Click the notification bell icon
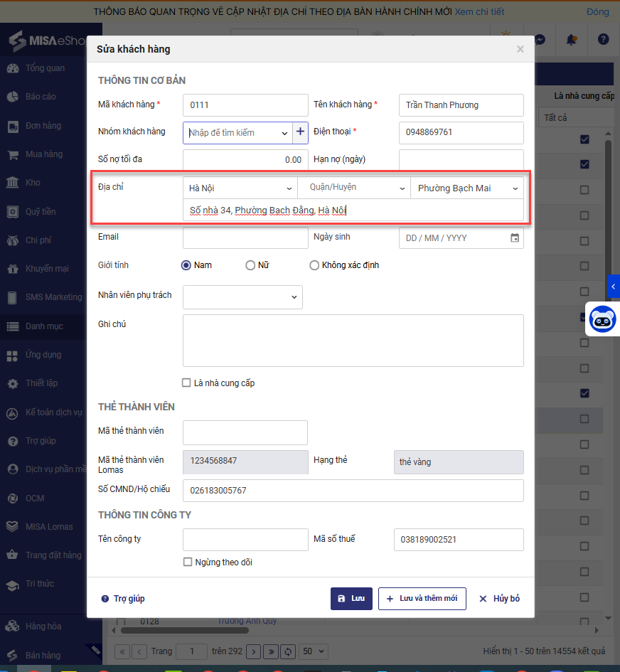620x672 pixels. point(571,40)
